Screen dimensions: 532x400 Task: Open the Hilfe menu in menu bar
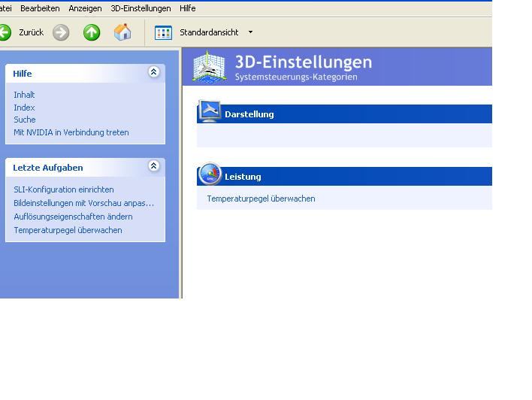click(188, 8)
